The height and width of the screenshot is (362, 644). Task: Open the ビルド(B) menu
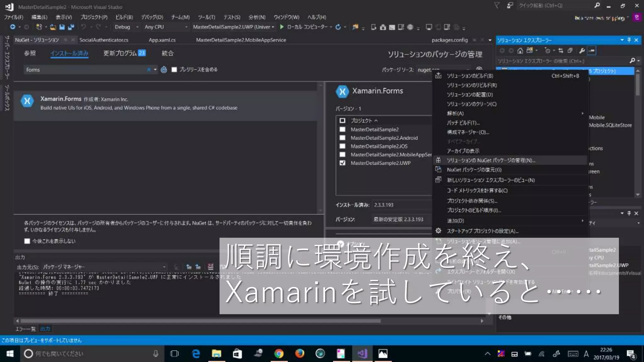tap(124, 17)
